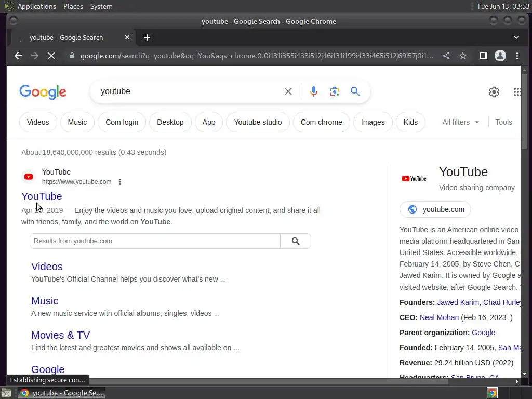Viewport: 532px width, 399px height.
Task: Search within youtube.com results
Action: point(296,241)
